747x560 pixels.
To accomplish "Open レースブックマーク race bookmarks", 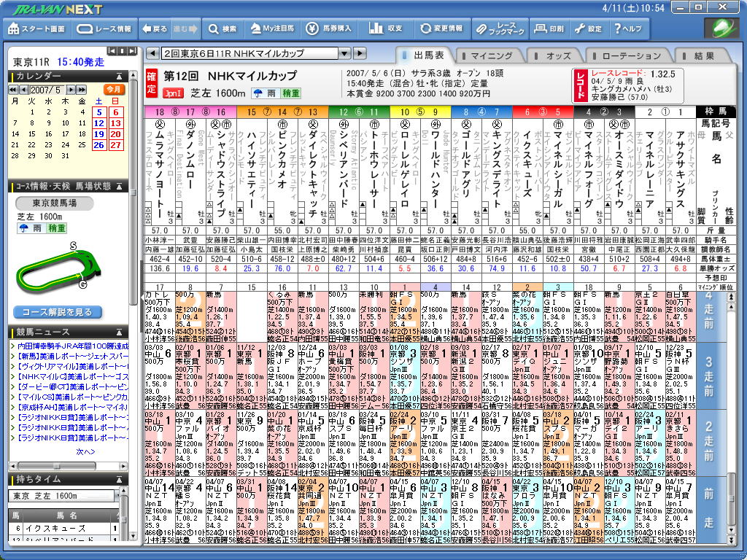I will coord(500,29).
